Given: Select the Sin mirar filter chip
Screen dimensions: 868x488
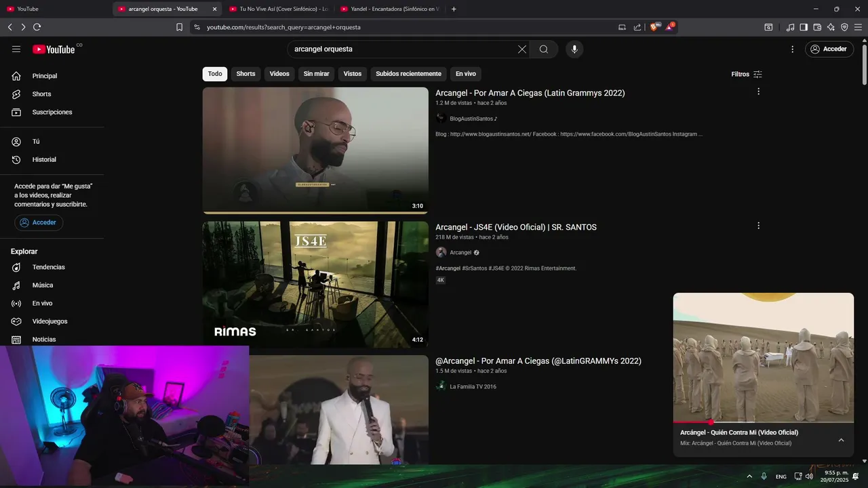Looking at the screenshot, I should (317, 74).
